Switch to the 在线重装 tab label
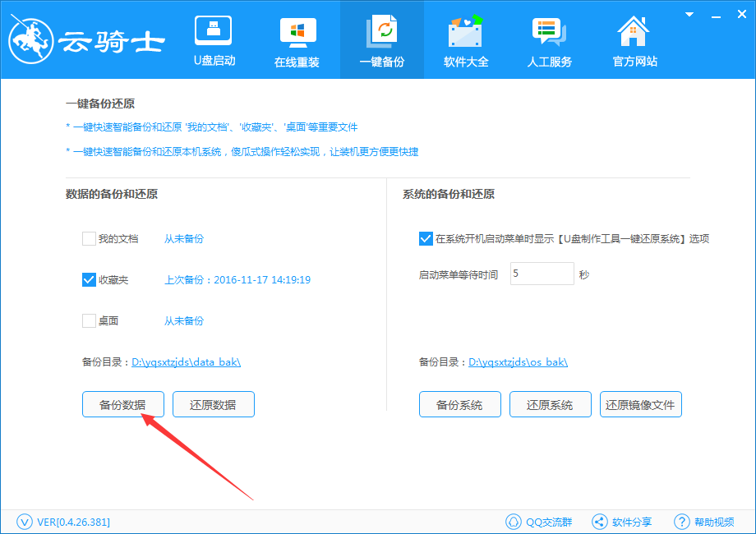The height and width of the screenshot is (534, 756). pos(297,62)
